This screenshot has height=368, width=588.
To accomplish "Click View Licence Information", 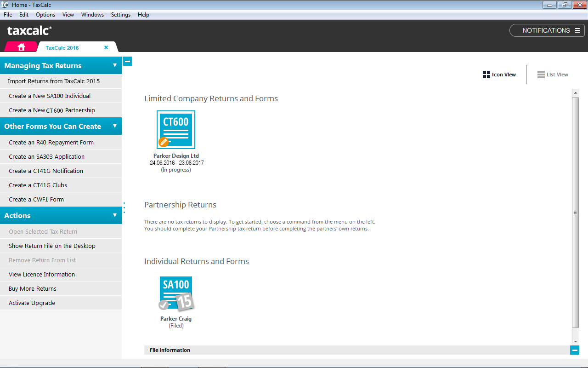I will click(42, 275).
